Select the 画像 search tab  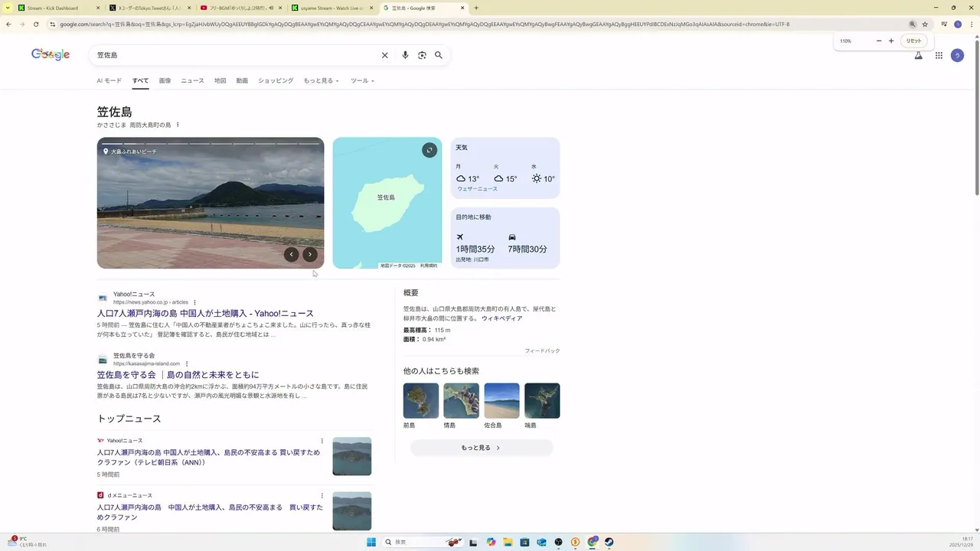[x=165, y=80]
